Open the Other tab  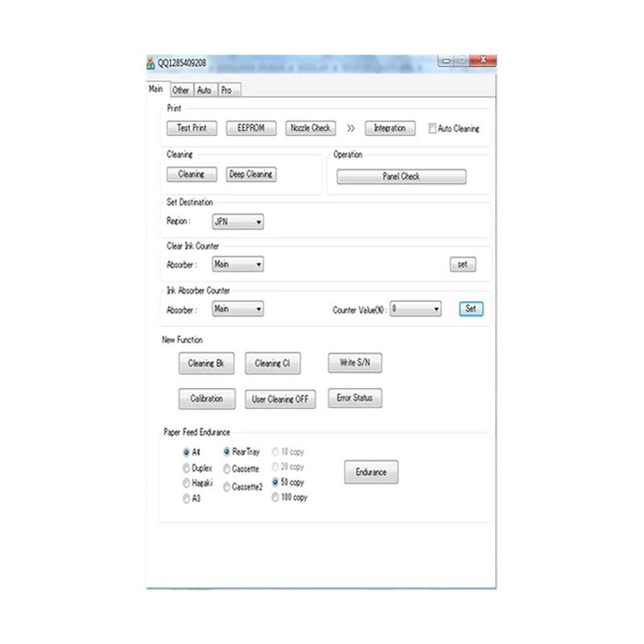181,90
